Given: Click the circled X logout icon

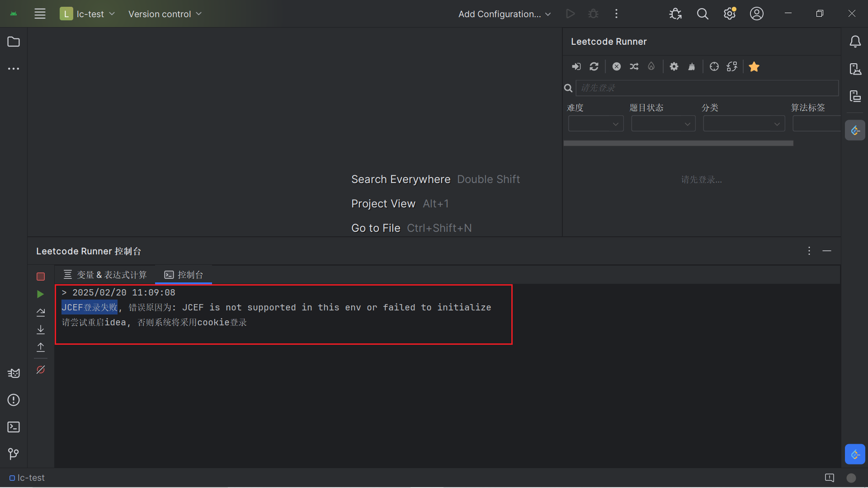Looking at the screenshot, I should pyautogui.click(x=617, y=66).
